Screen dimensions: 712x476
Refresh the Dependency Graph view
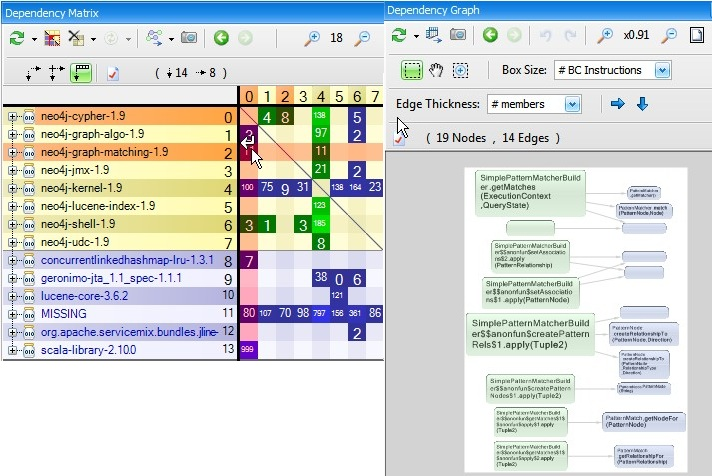[x=399, y=35]
